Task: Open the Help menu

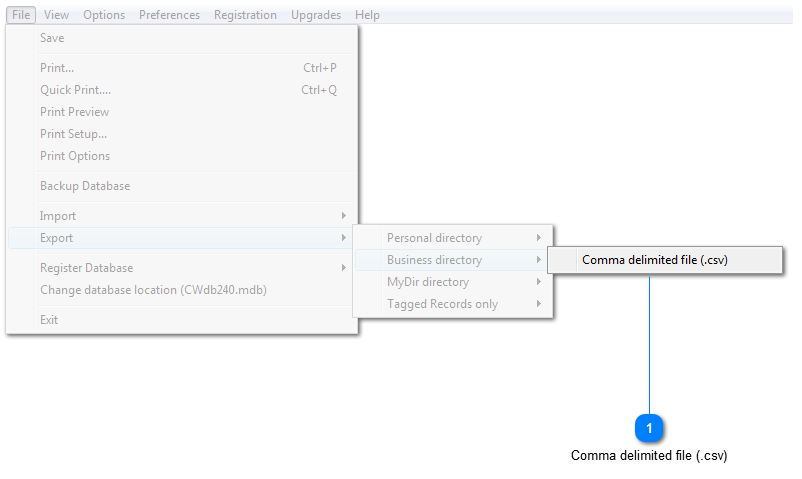Action: click(367, 15)
